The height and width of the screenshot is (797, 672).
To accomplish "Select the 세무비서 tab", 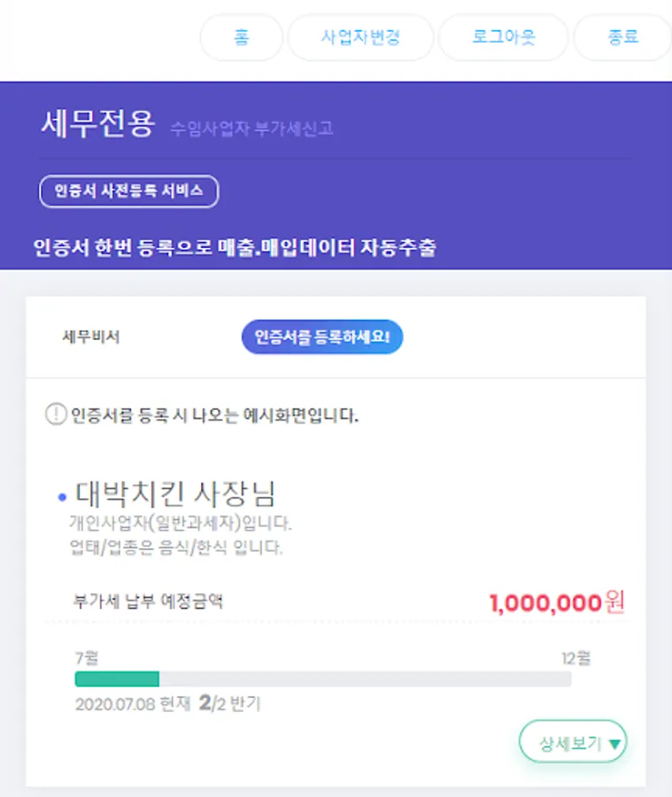I will [x=91, y=337].
